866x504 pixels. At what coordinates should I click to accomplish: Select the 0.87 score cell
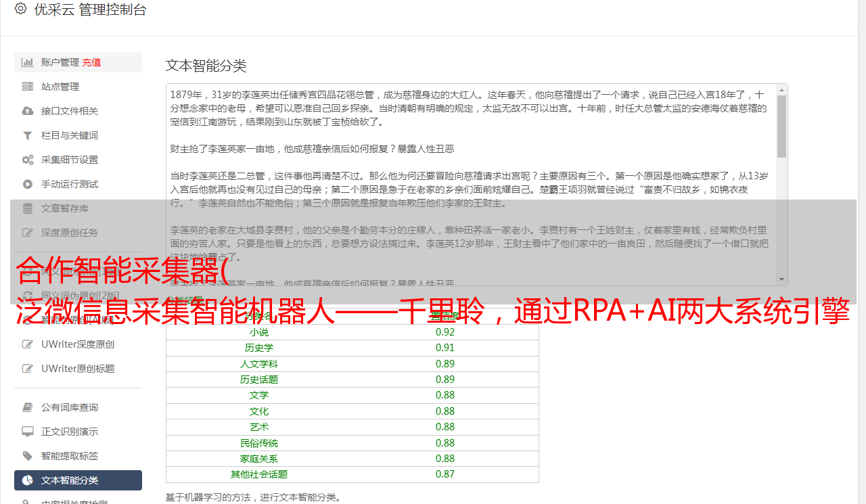tap(445, 474)
